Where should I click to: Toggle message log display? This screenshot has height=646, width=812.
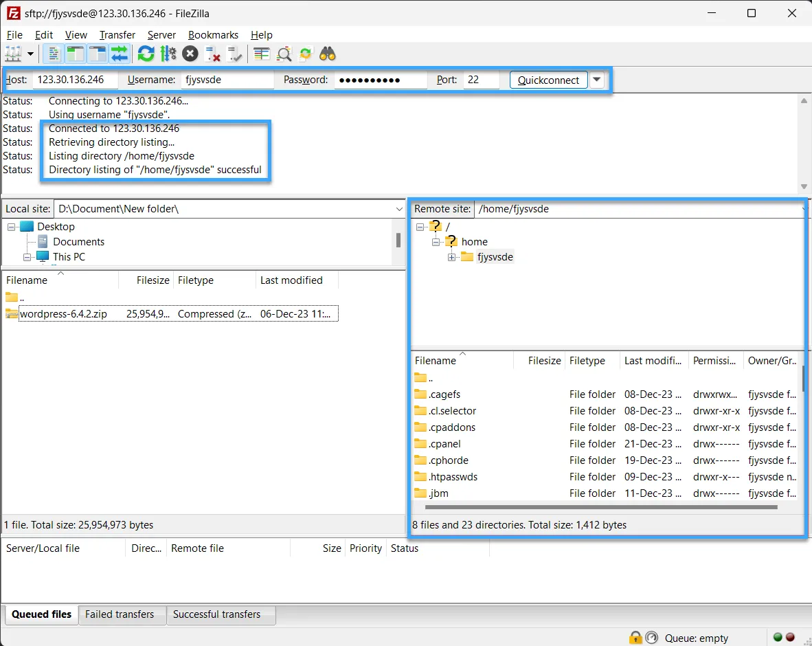pyautogui.click(x=53, y=54)
